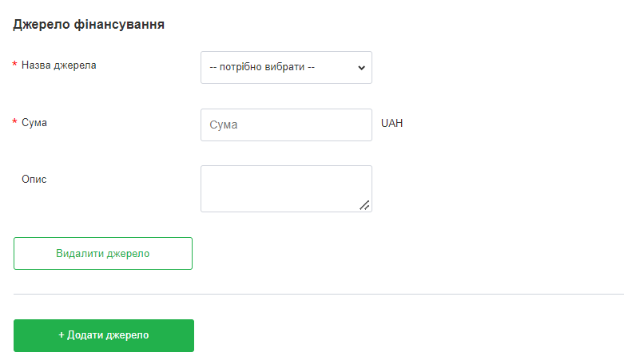The width and height of the screenshot is (624, 364).
Task: Click the Опис field label
Action: (x=34, y=180)
